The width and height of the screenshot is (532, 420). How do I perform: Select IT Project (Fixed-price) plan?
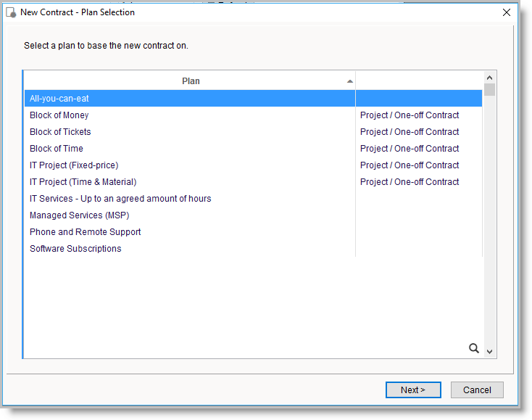pyautogui.click(x=74, y=165)
